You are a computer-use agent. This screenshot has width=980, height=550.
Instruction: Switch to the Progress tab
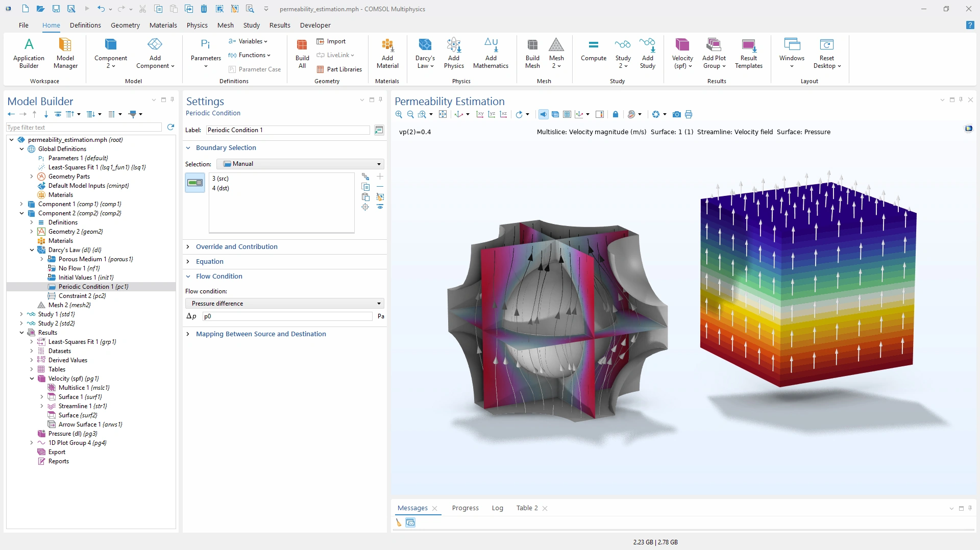point(465,508)
